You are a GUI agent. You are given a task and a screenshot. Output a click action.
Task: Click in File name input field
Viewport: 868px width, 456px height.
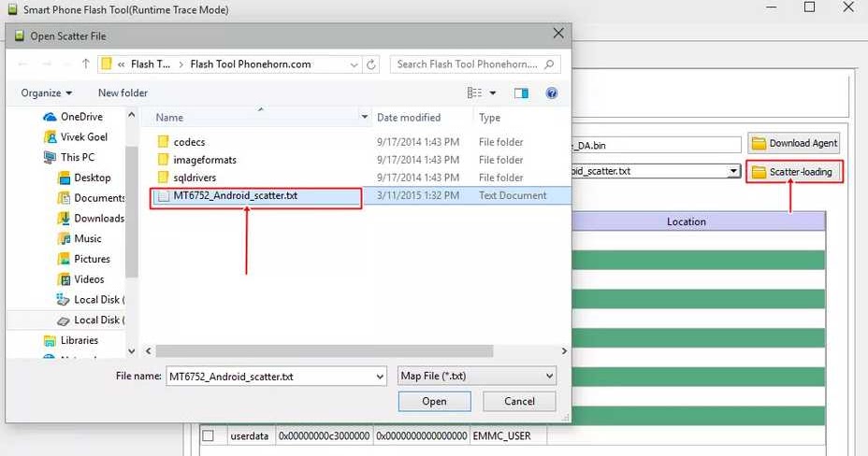[269, 377]
